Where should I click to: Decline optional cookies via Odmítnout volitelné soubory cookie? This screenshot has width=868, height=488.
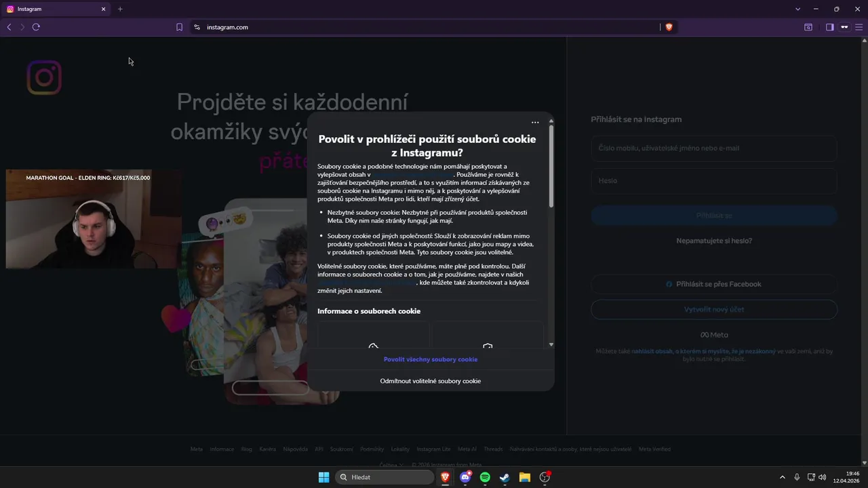[x=431, y=381]
